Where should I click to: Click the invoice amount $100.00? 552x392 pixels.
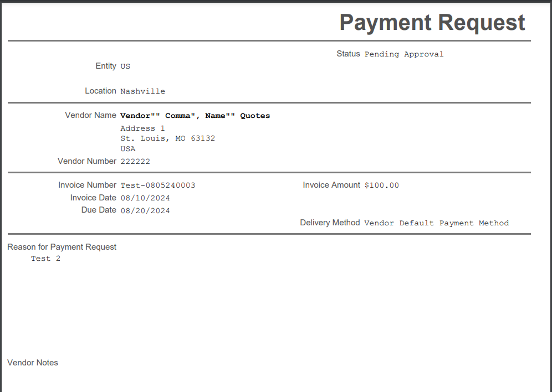381,185
